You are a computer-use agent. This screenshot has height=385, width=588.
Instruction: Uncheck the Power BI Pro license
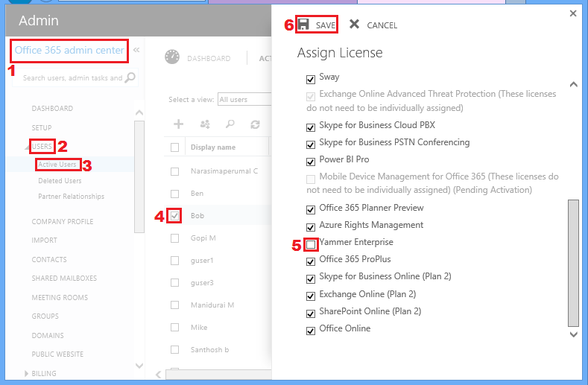(311, 160)
